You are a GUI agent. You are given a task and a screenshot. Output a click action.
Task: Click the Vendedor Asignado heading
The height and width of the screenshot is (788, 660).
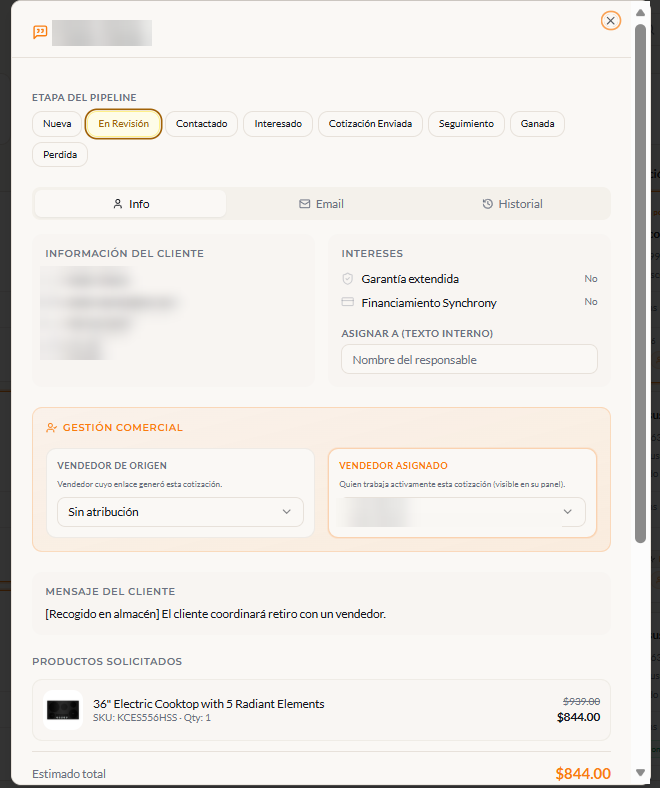point(393,466)
